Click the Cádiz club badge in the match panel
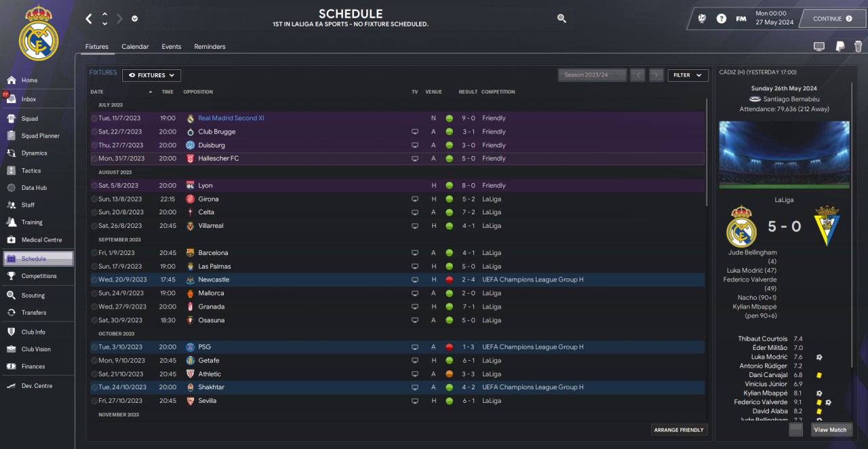The width and height of the screenshot is (868, 449). click(827, 227)
